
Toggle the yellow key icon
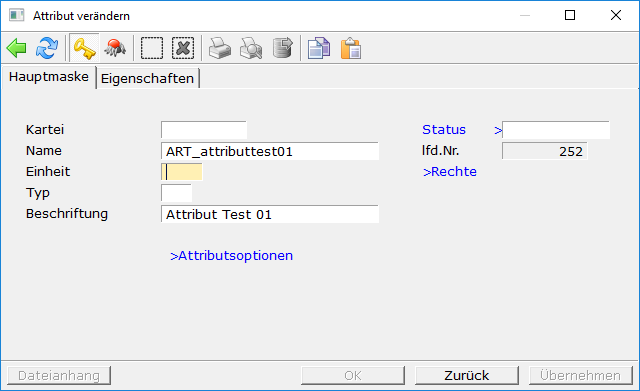[84, 48]
